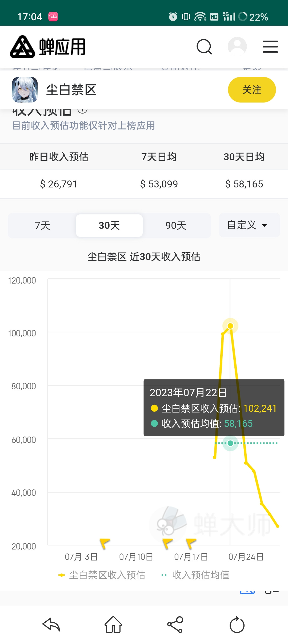Tap the Wi-Fi status icon

click(x=200, y=17)
